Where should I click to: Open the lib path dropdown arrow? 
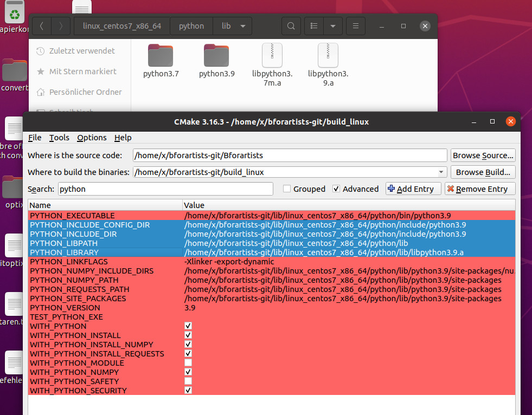pos(242,26)
